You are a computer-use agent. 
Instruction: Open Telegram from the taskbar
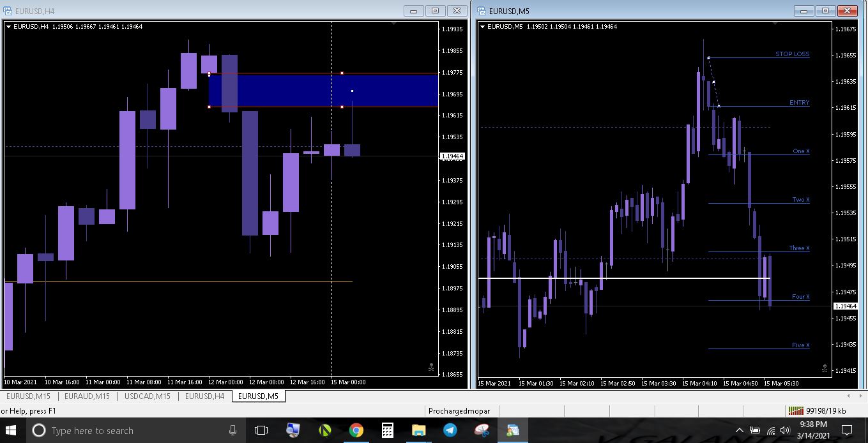(x=450, y=431)
